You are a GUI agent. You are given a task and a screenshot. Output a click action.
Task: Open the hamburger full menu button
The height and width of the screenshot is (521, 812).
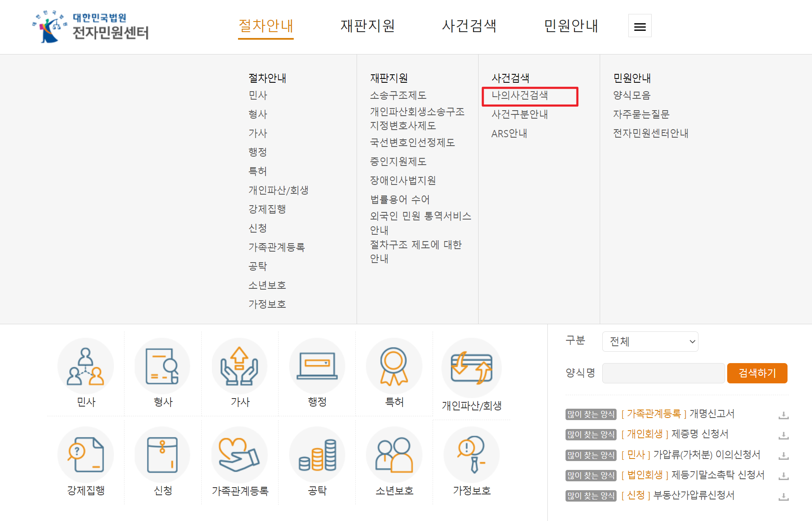tap(640, 26)
